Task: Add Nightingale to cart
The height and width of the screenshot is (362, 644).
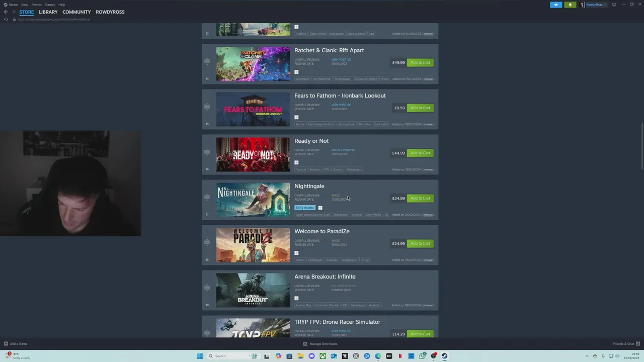Action: (420, 198)
